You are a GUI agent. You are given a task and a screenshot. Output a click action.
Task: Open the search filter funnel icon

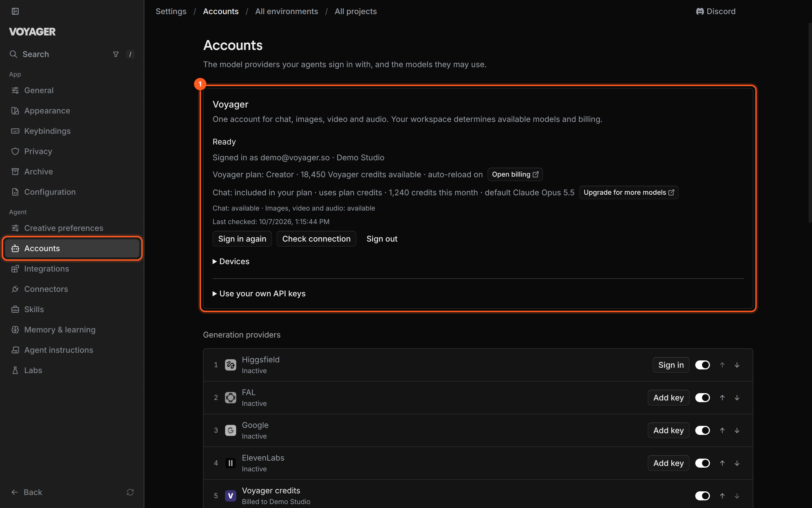click(x=116, y=54)
